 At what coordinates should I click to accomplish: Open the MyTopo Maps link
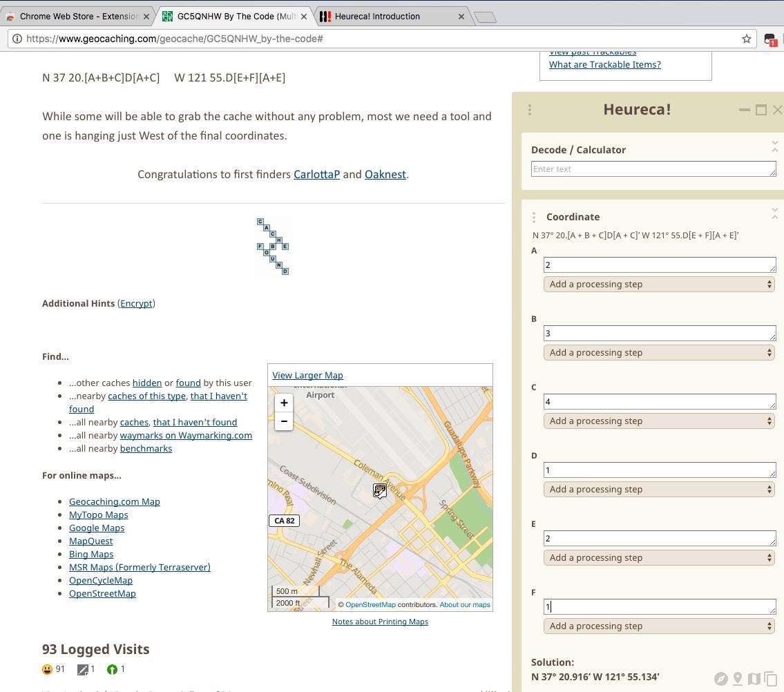coord(99,515)
